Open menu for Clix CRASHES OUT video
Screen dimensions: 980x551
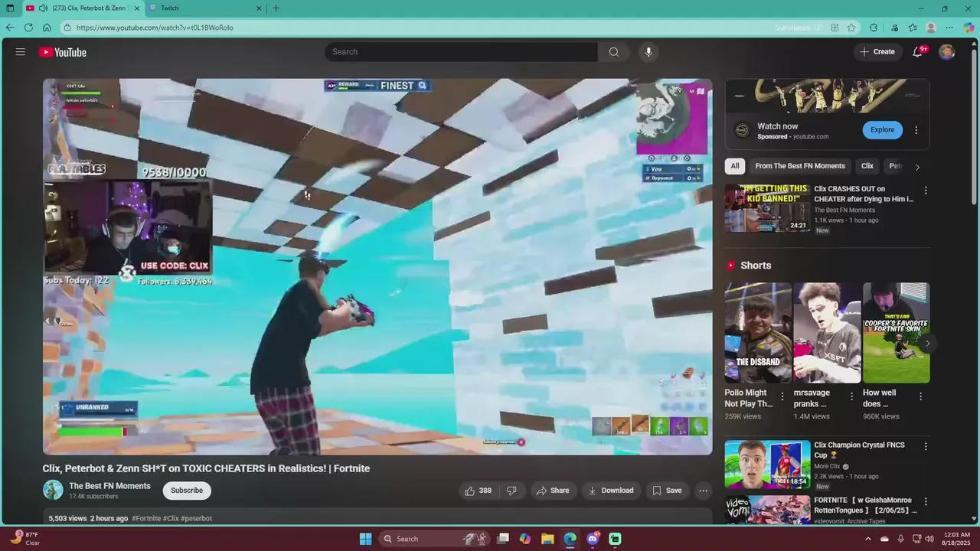(925, 191)
